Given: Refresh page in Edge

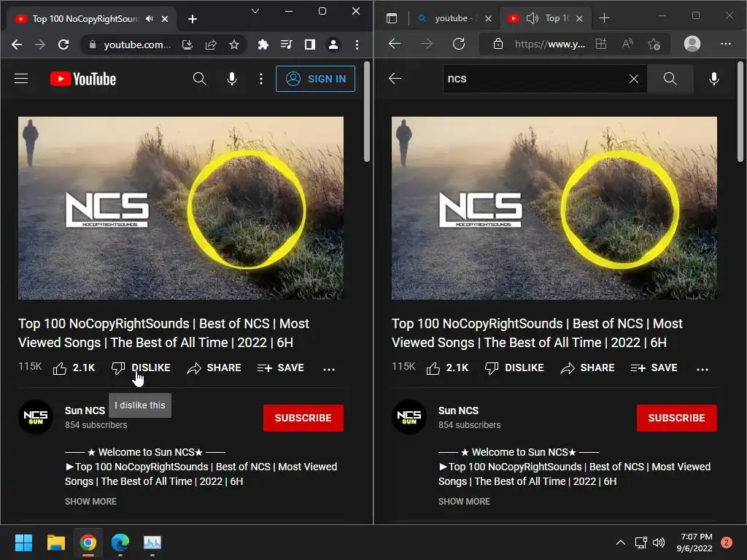Looking at the screenshot, I should [459, 44].
